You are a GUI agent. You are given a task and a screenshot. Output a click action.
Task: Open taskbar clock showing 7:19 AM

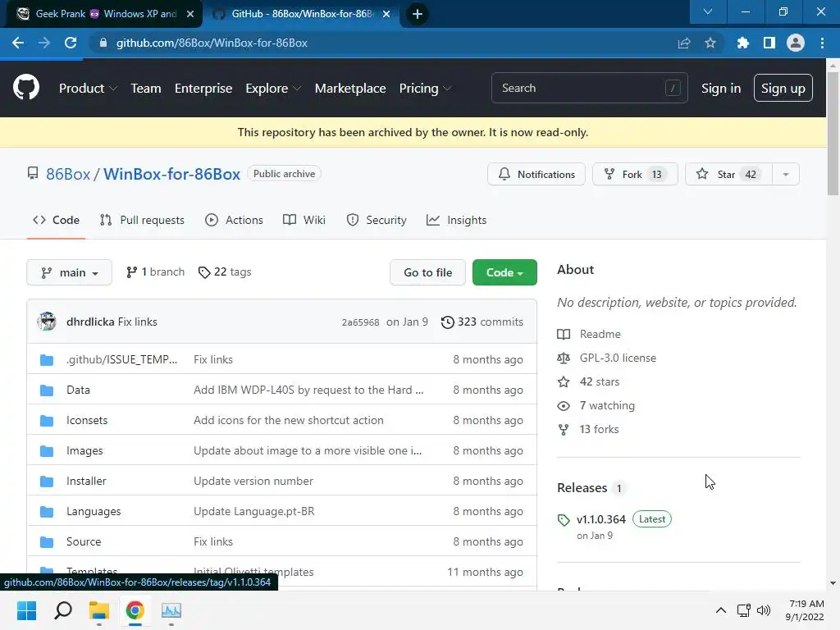pos(806,610)
